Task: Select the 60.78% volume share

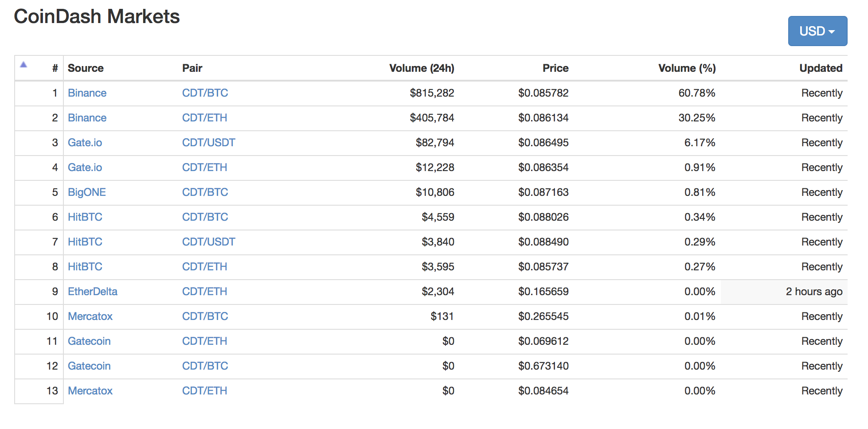Action: [697, 93]
